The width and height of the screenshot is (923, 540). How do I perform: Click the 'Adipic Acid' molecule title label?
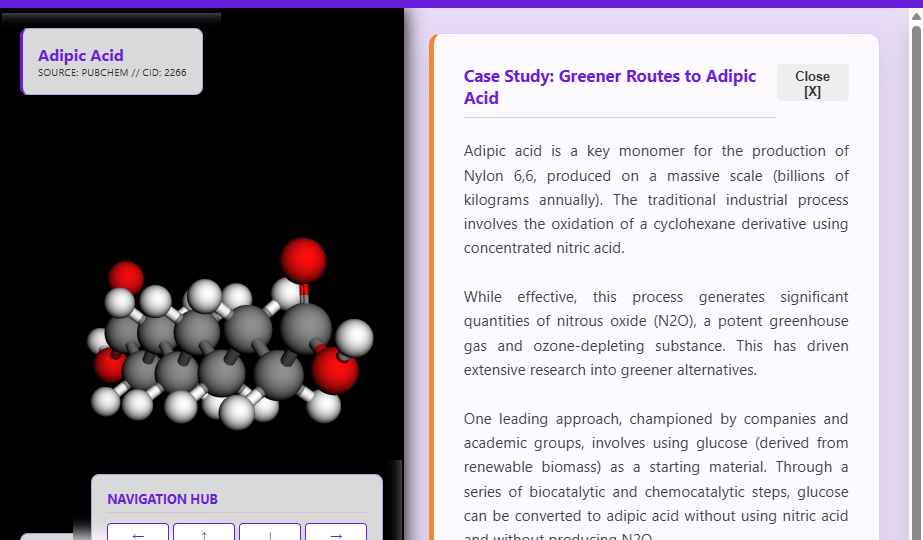tap(81, 55)
